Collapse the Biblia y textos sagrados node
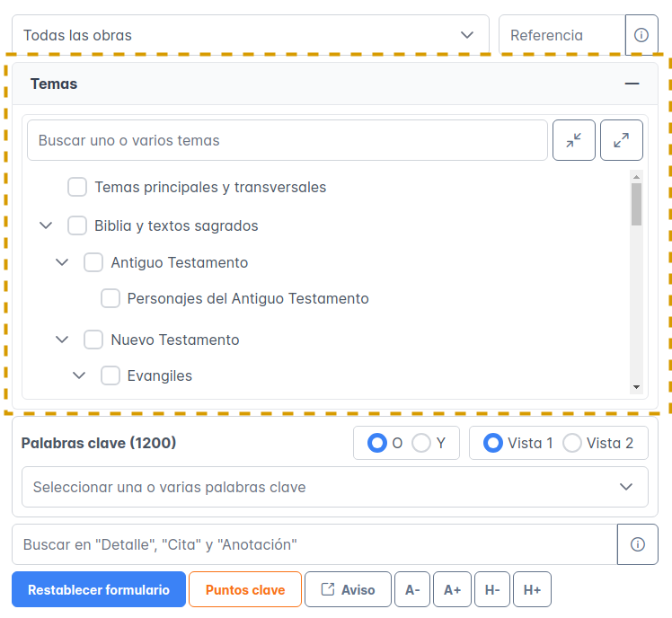Image resolution: width=672 pixels, height=618 pixels. [47, 225]
